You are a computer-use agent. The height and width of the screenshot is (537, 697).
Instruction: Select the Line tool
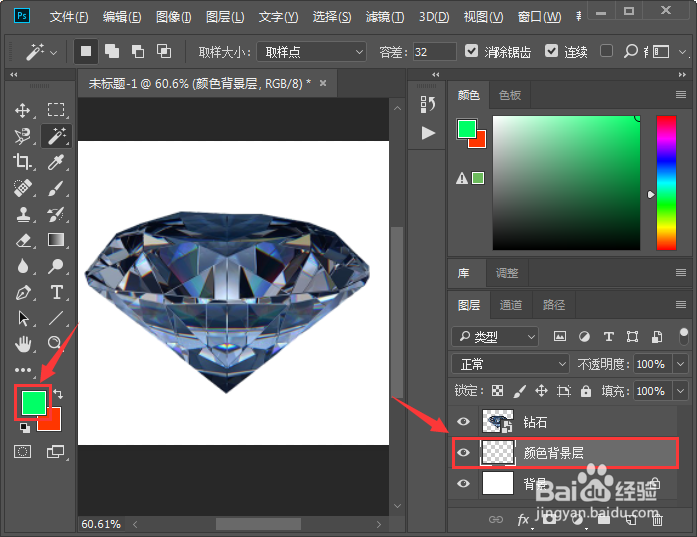[56, 318]
